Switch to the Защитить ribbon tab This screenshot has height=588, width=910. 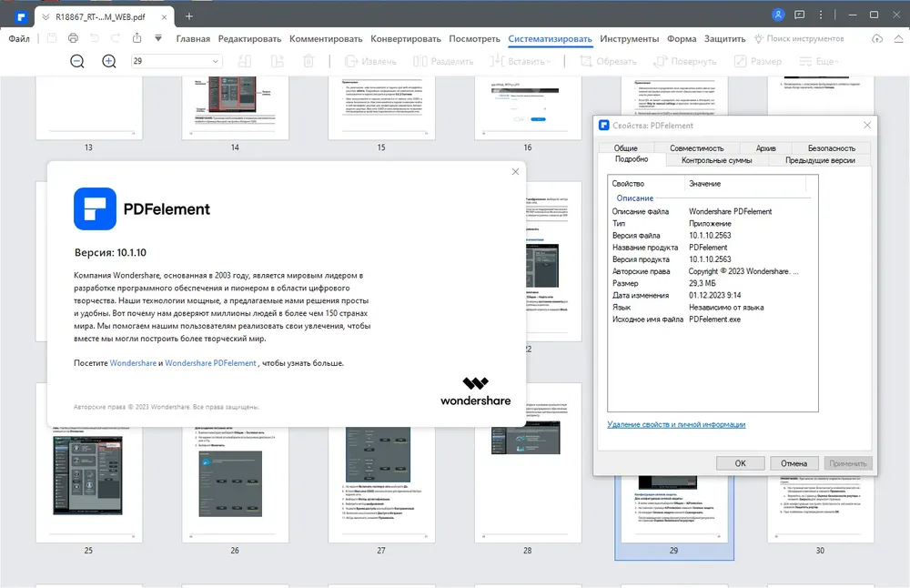pyautogui.click(x=725, y=39)
